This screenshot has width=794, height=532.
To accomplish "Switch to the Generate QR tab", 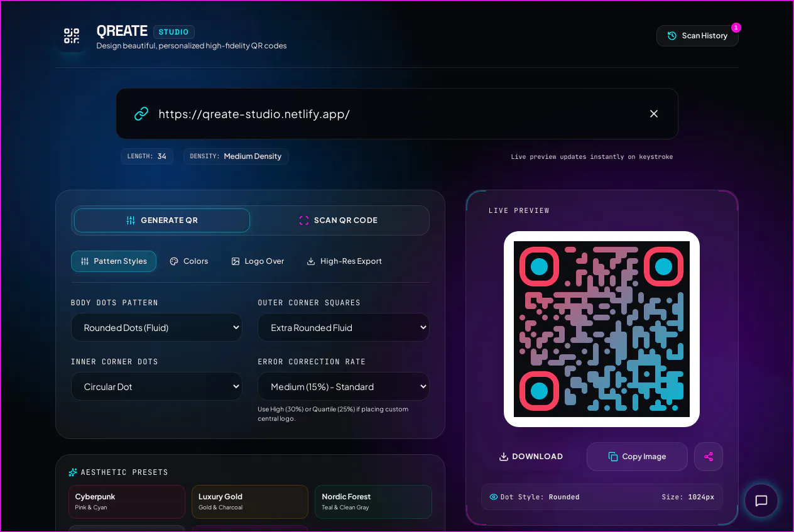I will click(x=162, y=220).
